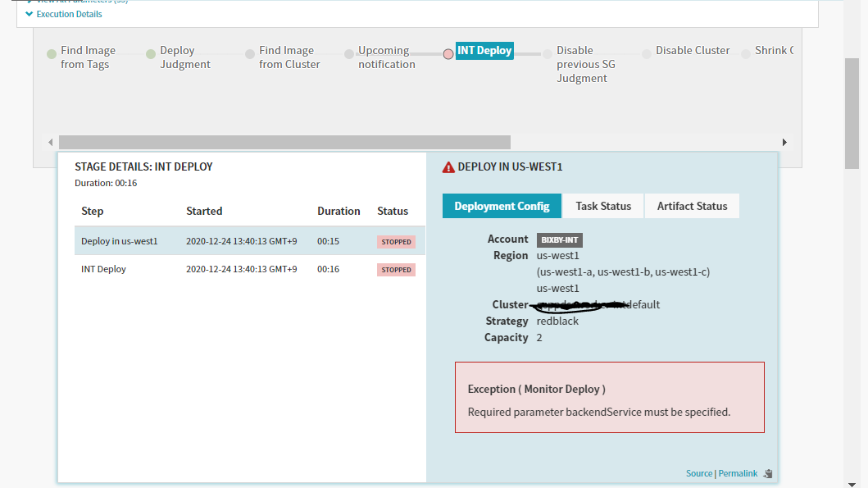The height and width of the screenshot is (488, 868).
Task: Open the Permalink link
Action: pyautogui.click(x=738, y=473)
